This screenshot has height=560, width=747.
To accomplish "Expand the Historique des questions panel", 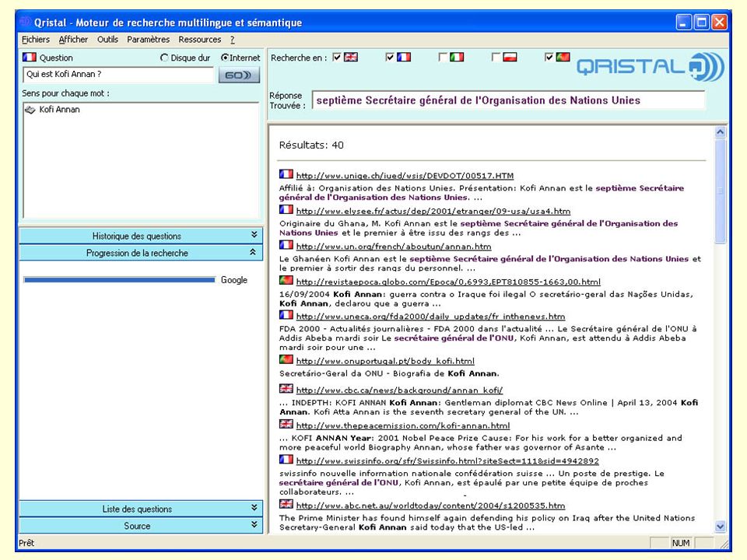I will (x=141, y=236).
